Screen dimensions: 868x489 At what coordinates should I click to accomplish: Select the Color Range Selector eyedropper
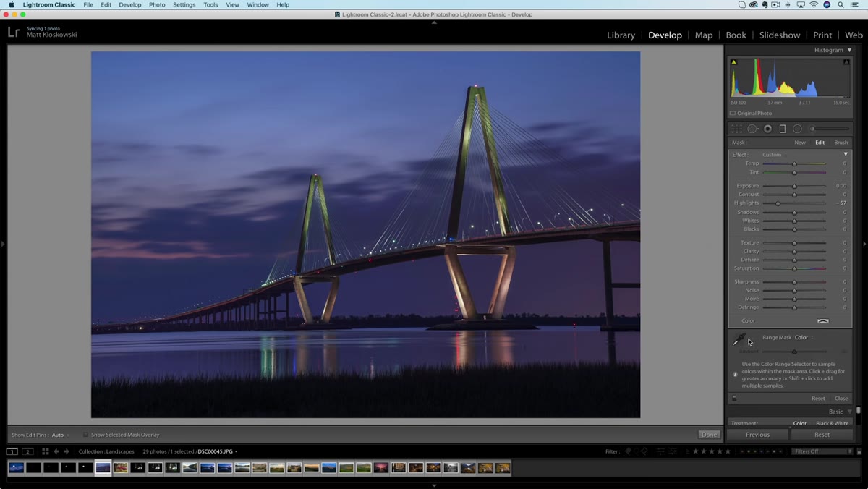740,339
